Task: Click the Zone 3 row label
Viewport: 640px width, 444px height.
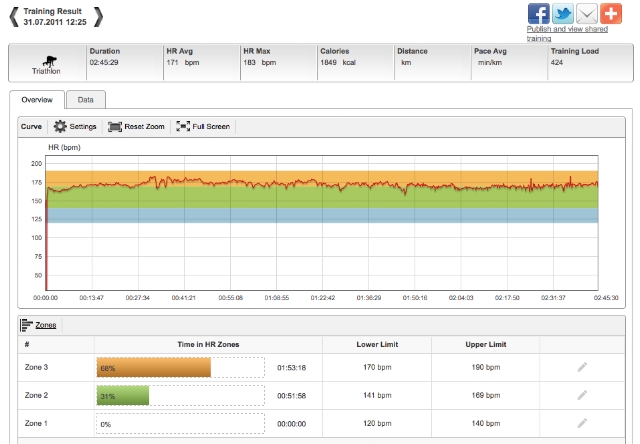Action: pyautogui.click(x=36, y=367)
